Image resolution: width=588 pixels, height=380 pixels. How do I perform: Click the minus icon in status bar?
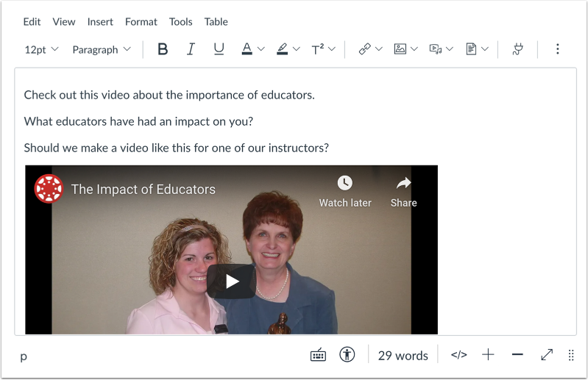517,354
